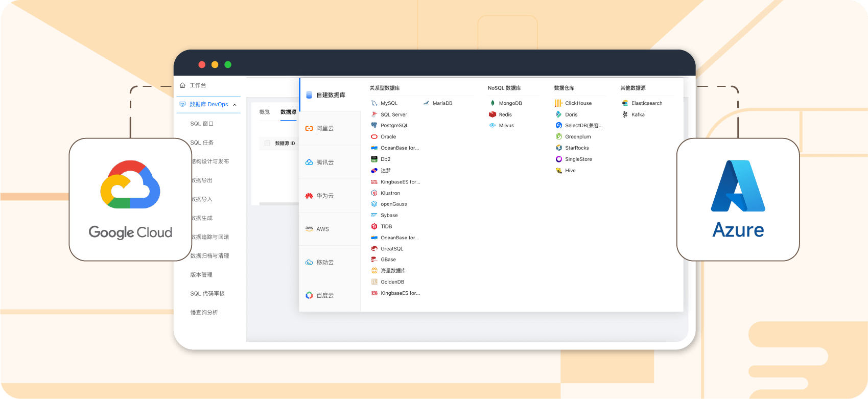The height and width of the screenshot is (399, 868).
Task: Open 数据追踪与回滚 in the sidebar
Action: 209,237
